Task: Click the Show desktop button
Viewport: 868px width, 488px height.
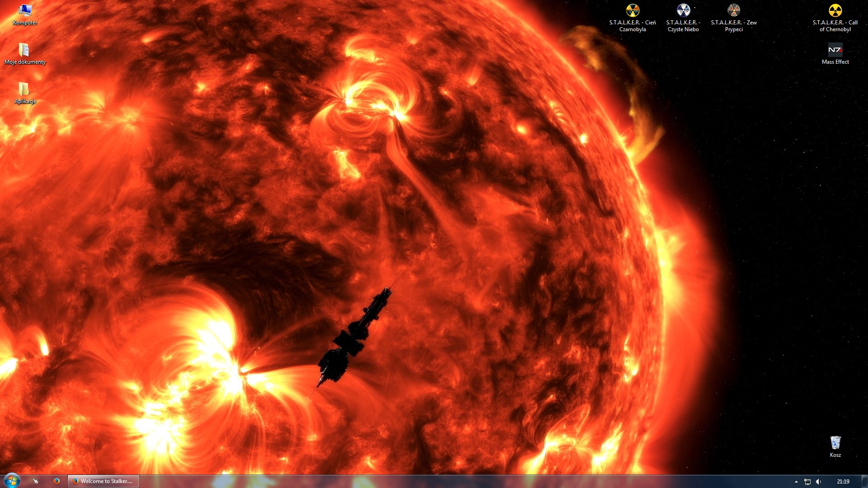Action: [x=864, y=481]
